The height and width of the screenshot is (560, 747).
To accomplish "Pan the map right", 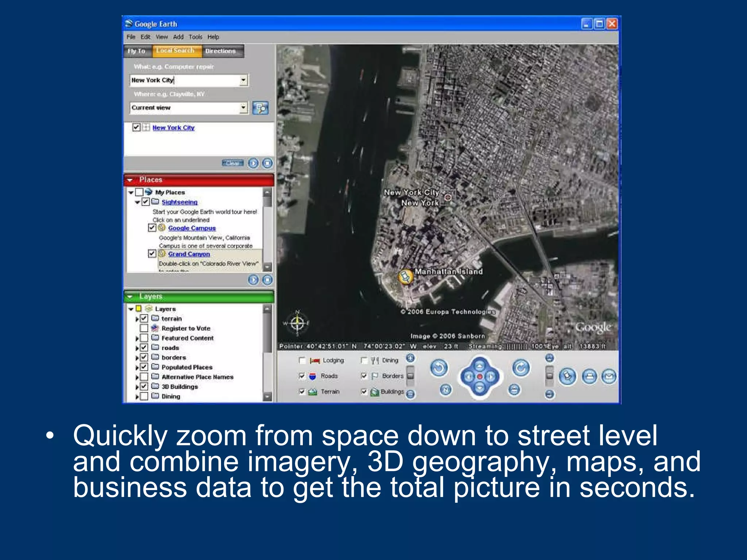I will (x=491, y=377).
